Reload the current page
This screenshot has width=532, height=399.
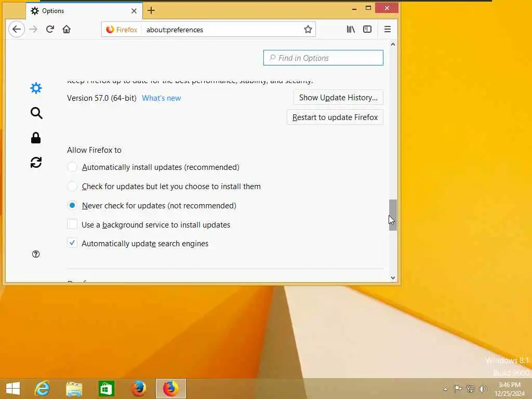pos(50,29)
